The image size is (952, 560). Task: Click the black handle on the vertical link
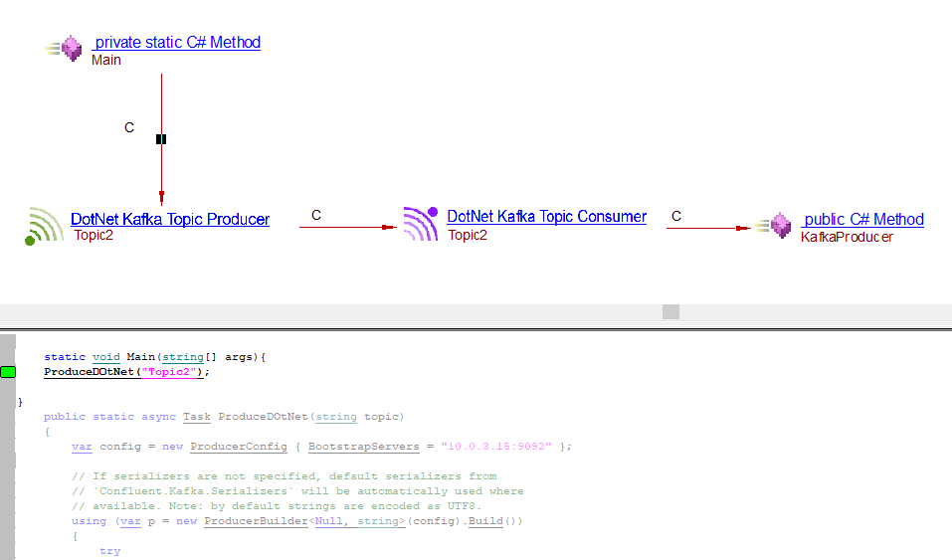pos(161,139)
